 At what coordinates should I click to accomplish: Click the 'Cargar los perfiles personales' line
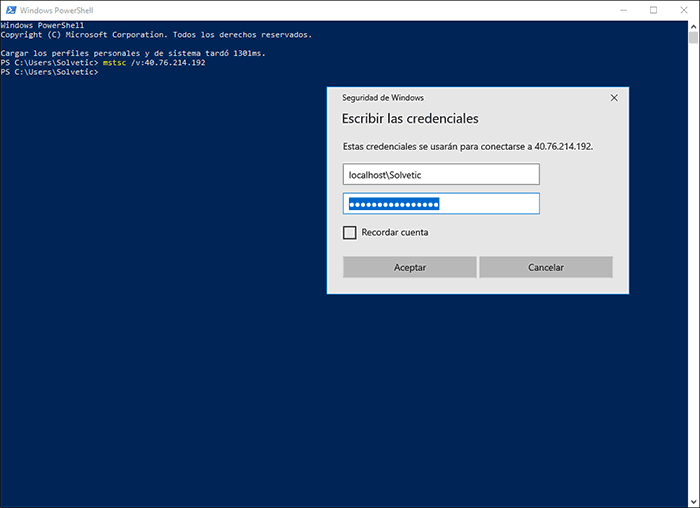pos(133,53)
